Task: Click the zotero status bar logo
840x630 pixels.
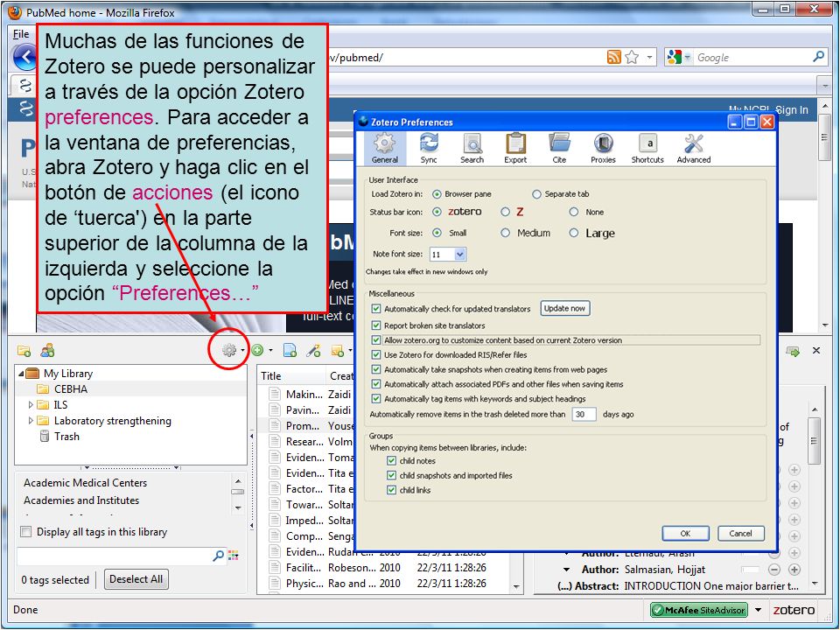Action: pyautogui.click(x=794, y=610)
